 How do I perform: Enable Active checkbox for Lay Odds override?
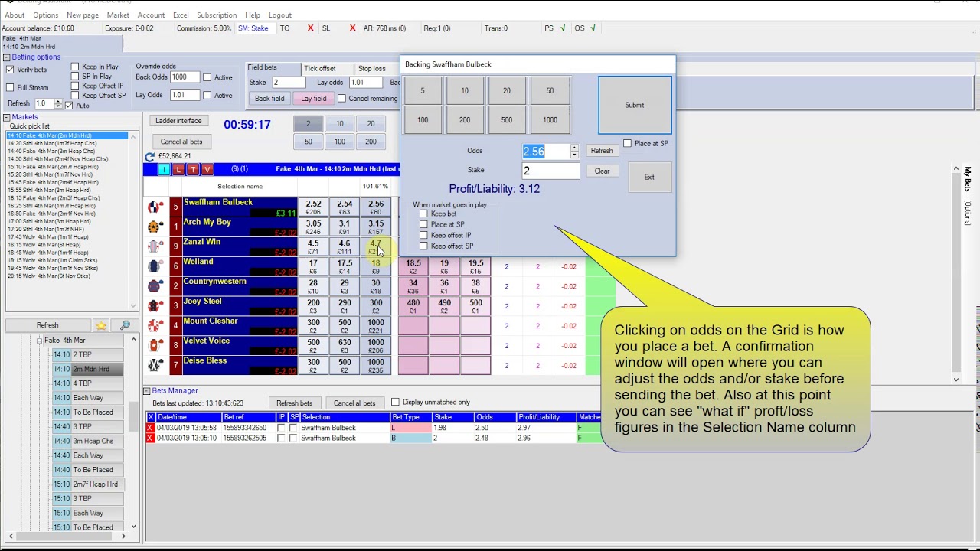pos(207,96)
